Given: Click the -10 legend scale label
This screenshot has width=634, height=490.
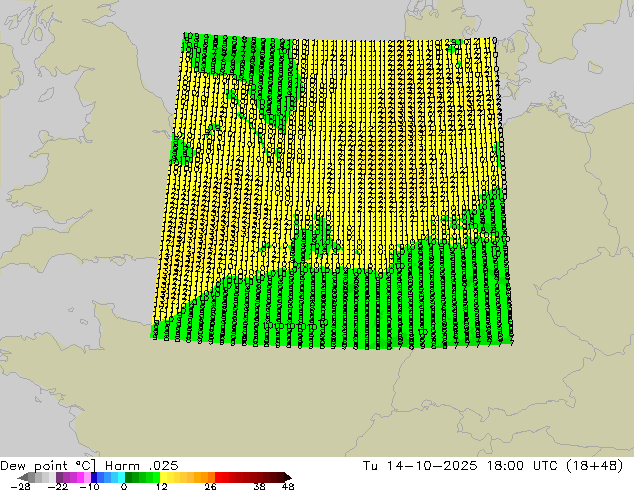Looking at the screenshot, I should 89,486.
